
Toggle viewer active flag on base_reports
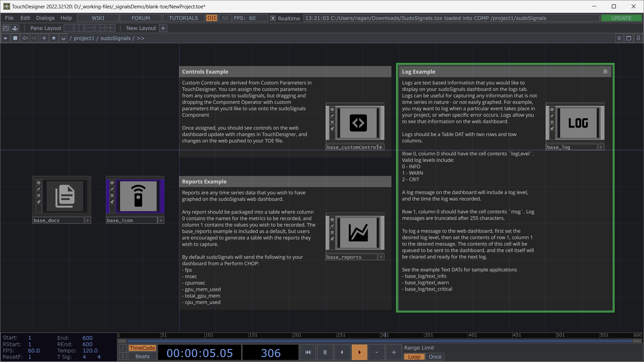(332, 220)
